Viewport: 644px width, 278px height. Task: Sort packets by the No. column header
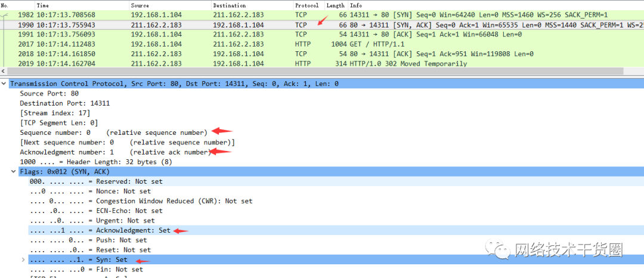point(17,5)
